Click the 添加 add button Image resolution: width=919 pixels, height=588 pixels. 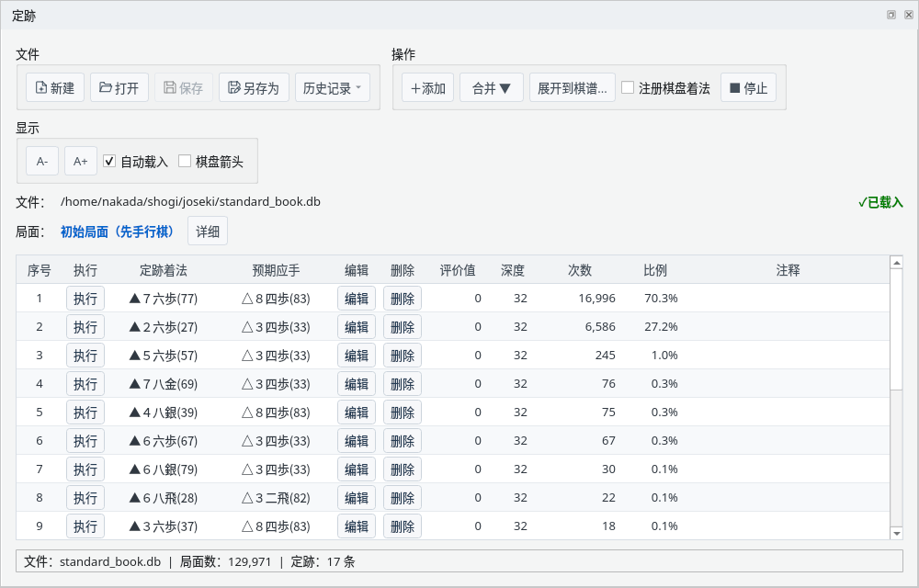(428, 88)
